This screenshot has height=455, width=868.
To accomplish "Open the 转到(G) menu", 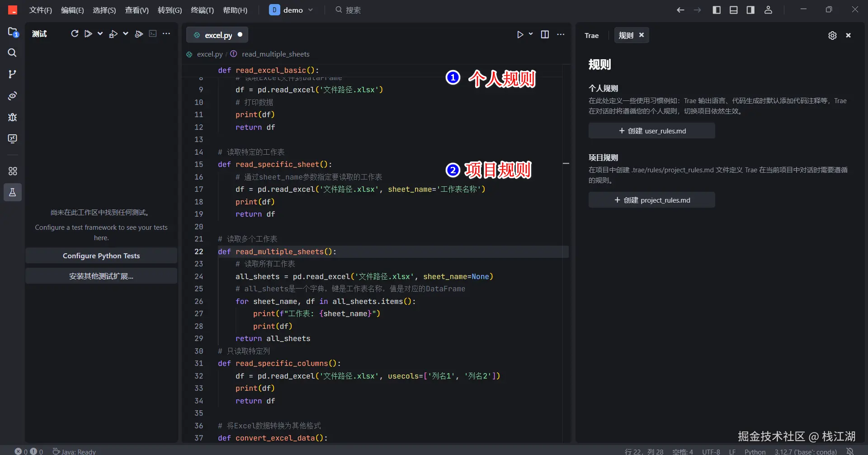I will (x=170, y=10).
